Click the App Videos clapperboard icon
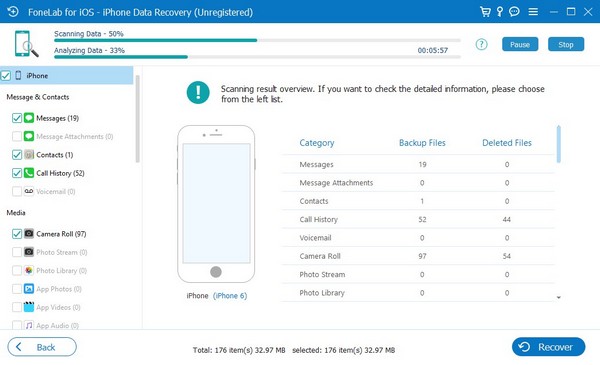 point(29,307)
